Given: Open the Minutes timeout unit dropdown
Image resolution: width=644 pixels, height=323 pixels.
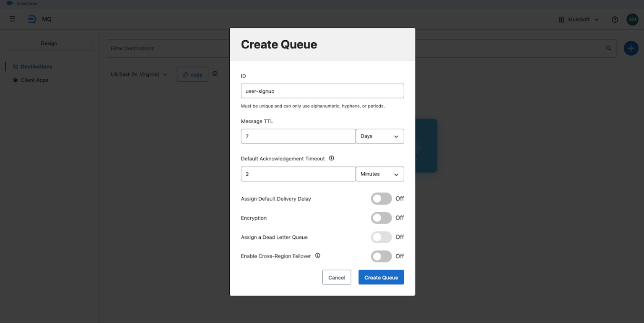Looking at the screenshot, I should tap(380, 174).
